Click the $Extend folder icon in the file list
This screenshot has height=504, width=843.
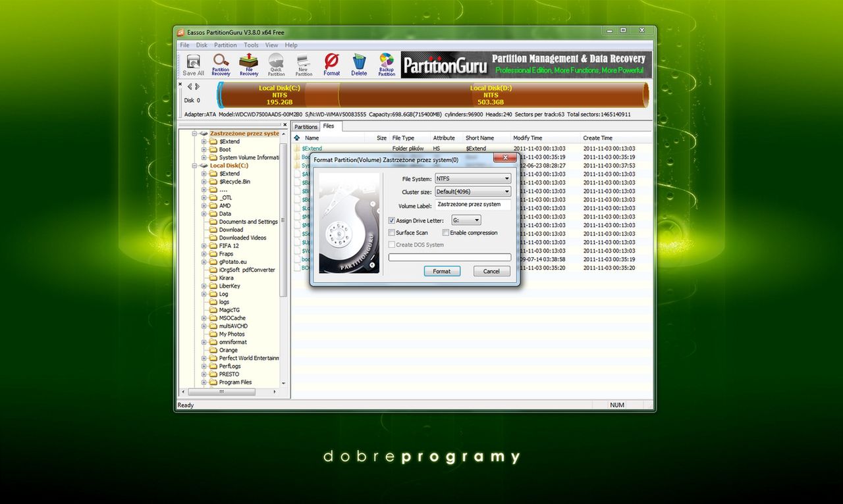pos(298,149)
